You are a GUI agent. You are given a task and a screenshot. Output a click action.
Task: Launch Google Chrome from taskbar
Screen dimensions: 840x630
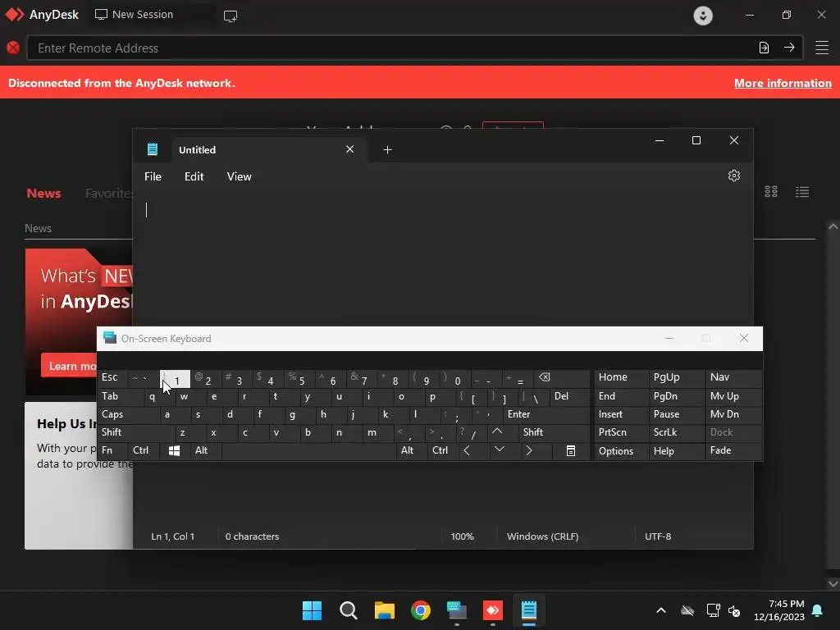(421, 610)
